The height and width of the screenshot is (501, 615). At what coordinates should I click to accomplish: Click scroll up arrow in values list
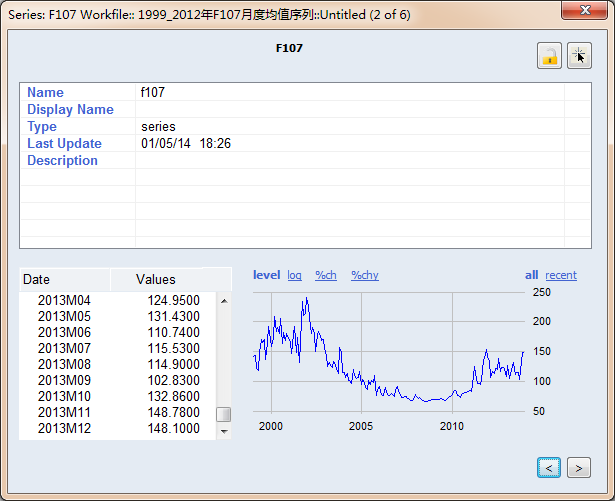[224, 301]
